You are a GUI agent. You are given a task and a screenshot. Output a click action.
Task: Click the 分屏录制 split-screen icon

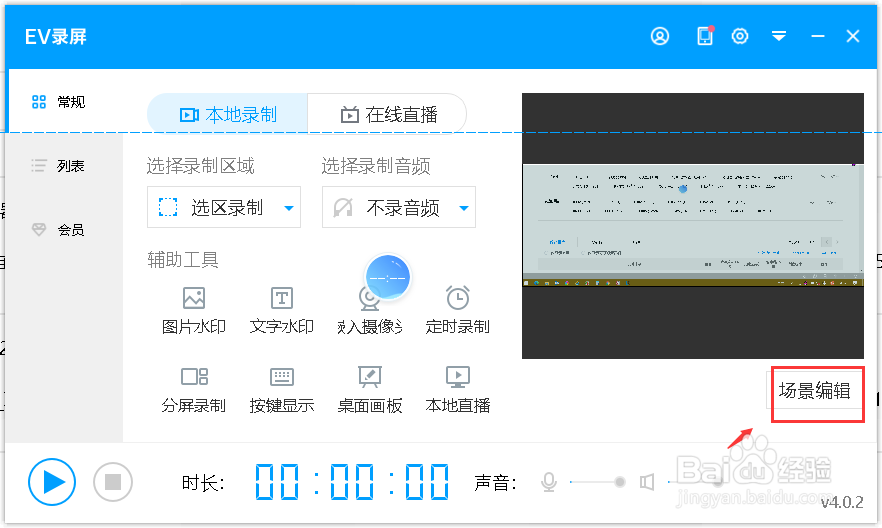pyautogui.click(x=194, y=376)
